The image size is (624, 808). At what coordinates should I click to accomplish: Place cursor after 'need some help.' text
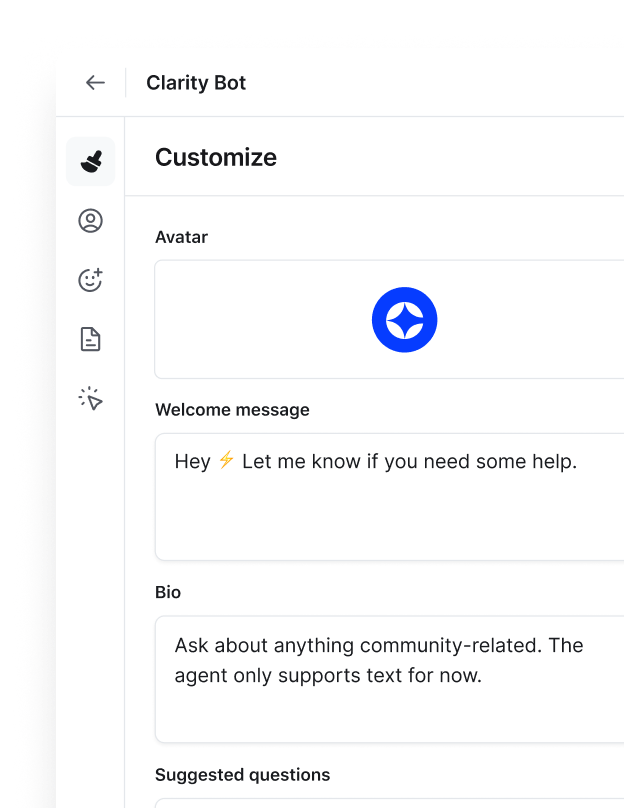tap(579, 461)
